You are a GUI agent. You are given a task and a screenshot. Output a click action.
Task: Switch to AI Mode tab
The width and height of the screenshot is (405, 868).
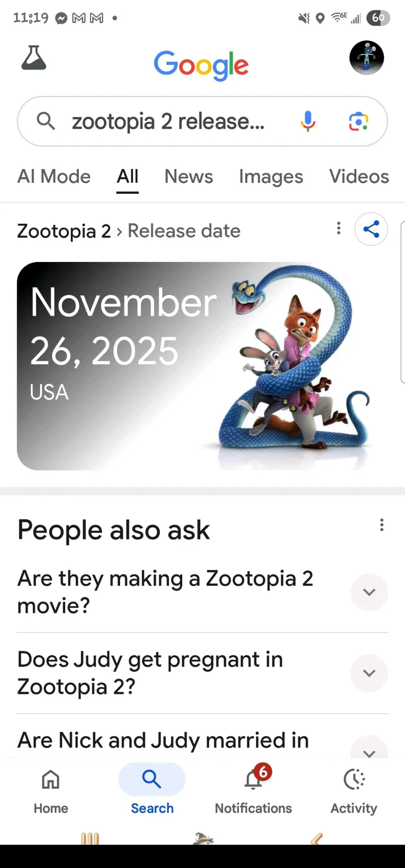pyautogui.click(x=54, y=177)
